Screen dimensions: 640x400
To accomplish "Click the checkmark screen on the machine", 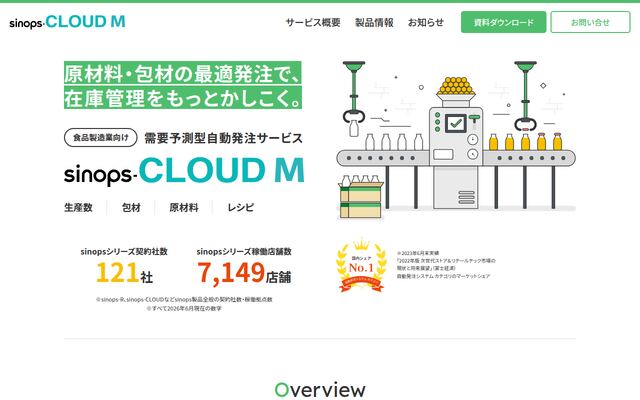I will pyautogui.click(x=456, y=123).
